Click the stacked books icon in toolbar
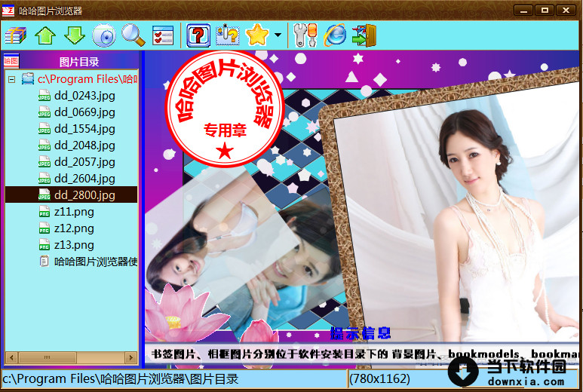583x392 pixels. pos(16,35)
